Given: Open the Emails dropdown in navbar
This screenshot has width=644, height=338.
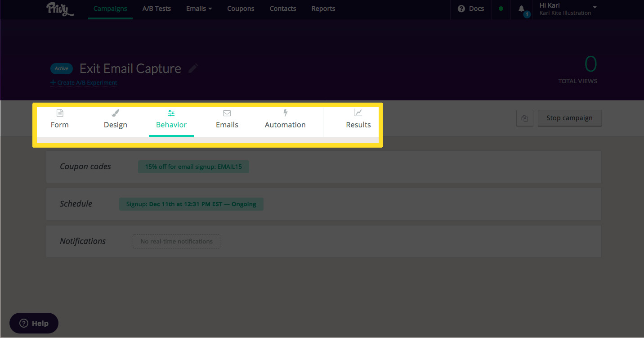Looking at the screenshot, I should (199, 9).
